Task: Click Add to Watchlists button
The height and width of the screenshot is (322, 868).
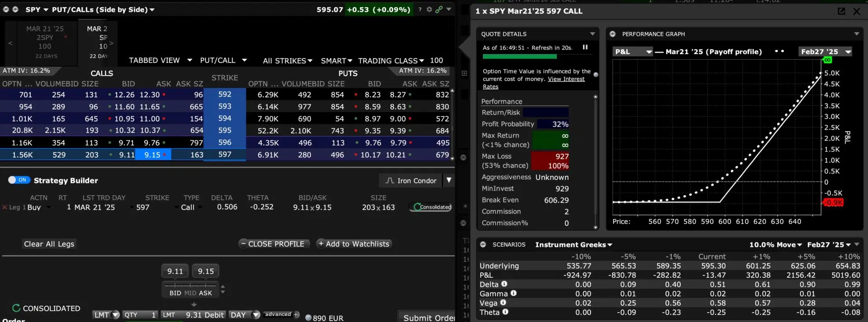Action: [354, 244]
